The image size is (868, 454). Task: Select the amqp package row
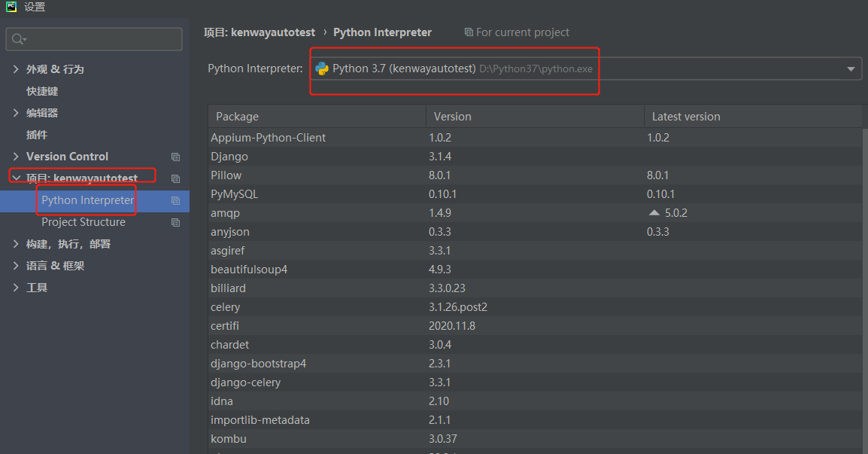point(536,213)
